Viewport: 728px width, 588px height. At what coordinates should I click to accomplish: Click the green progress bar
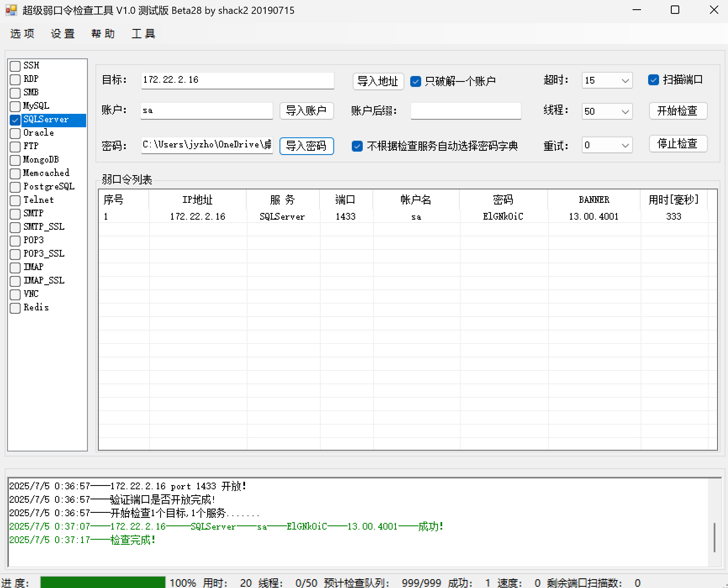103,583
